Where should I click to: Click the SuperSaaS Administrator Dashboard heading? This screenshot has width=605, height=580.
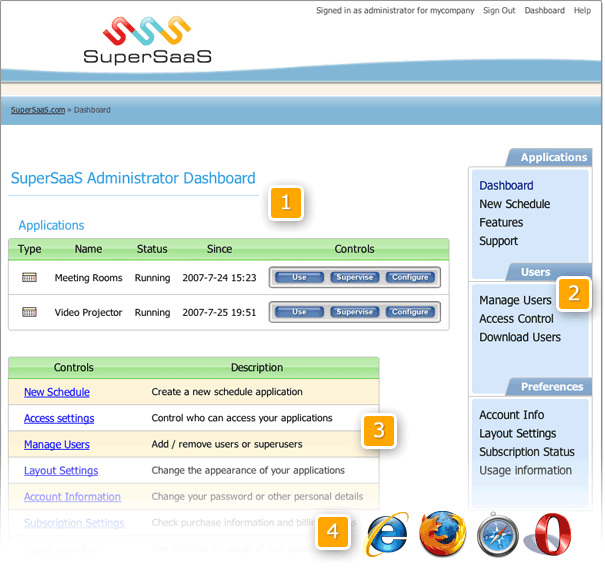[x=133, y=178]
